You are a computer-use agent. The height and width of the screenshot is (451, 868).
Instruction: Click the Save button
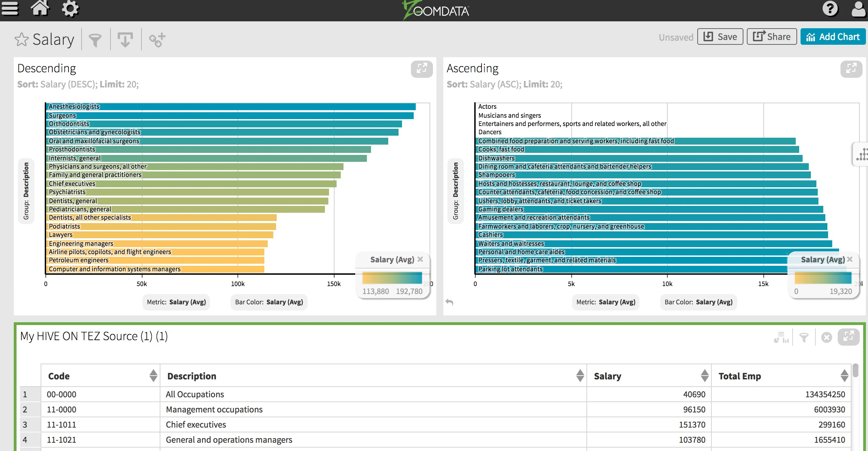(720, 37)
